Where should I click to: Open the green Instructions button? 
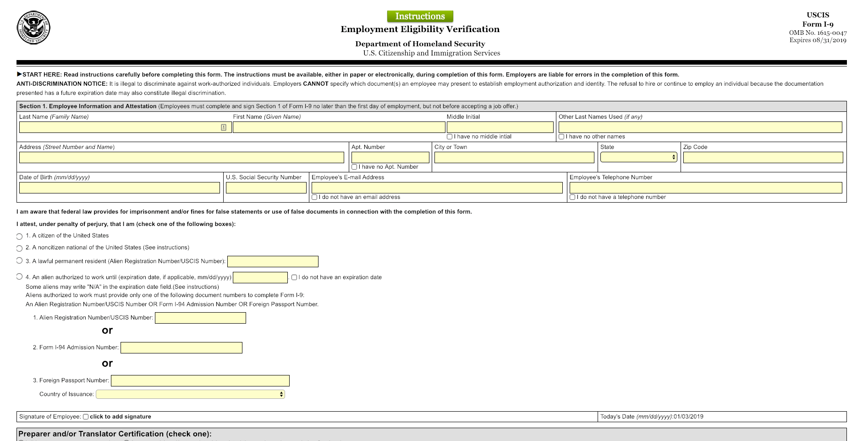point(420,17)
